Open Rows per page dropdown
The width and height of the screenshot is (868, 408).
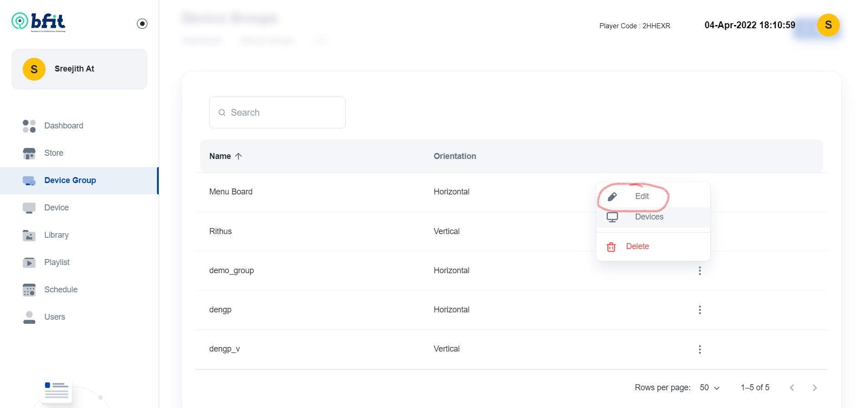tap(710, 388)
